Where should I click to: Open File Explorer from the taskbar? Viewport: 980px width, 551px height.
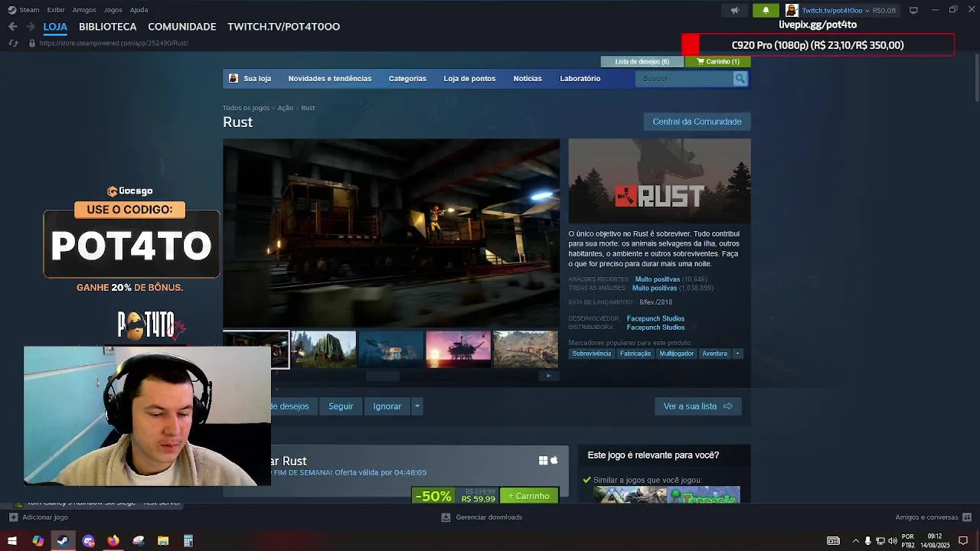163,541
